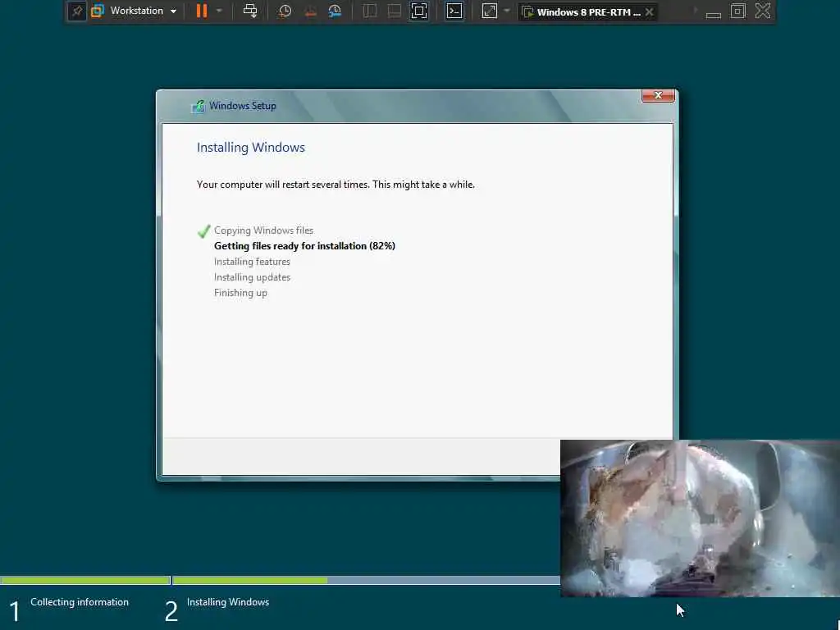The width and height of the screenshot is (840, 630).
Task: Close the Windows 8 PRE-RTM tab
Action: (650, 11)
